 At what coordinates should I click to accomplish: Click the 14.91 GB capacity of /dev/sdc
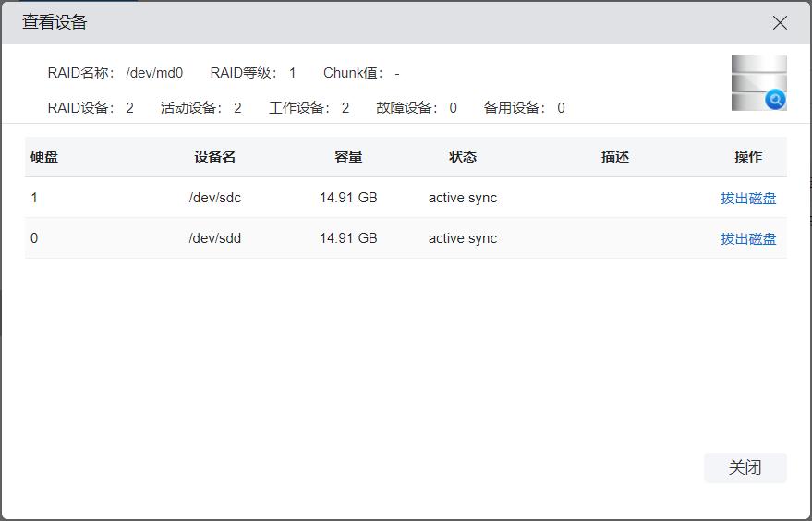348,198
